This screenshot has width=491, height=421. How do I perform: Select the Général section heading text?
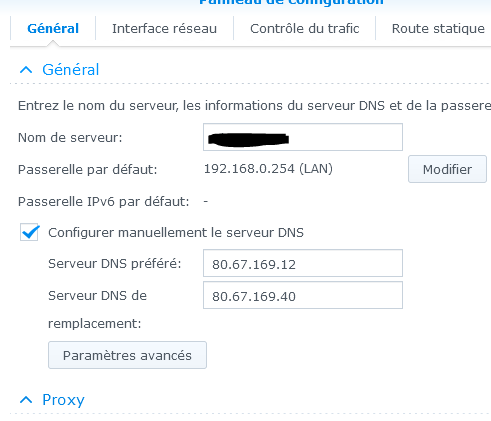coord(71,70)
